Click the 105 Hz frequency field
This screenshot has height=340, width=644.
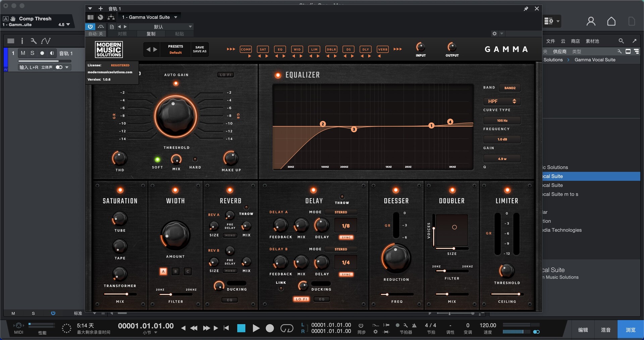(502, 121)
